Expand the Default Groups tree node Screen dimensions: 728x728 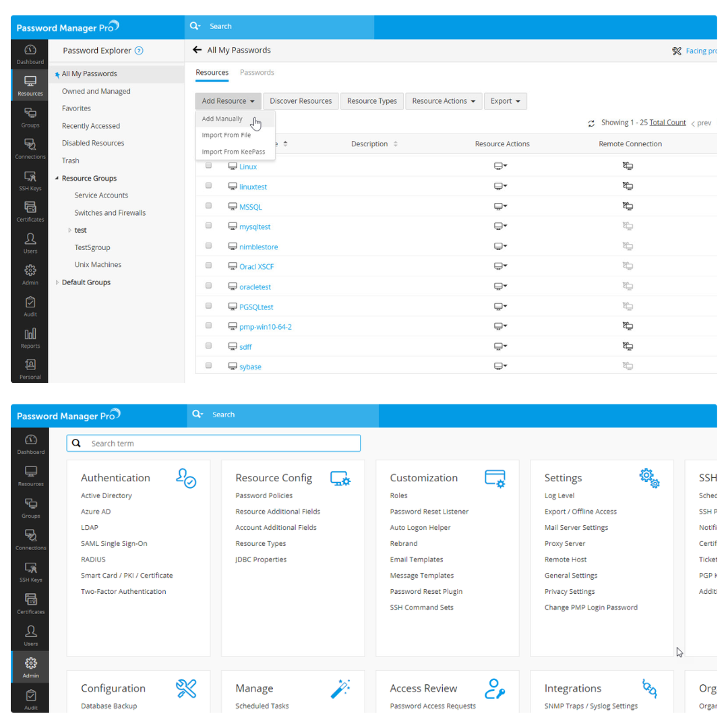pyautogui.click(x=57, y=282)
